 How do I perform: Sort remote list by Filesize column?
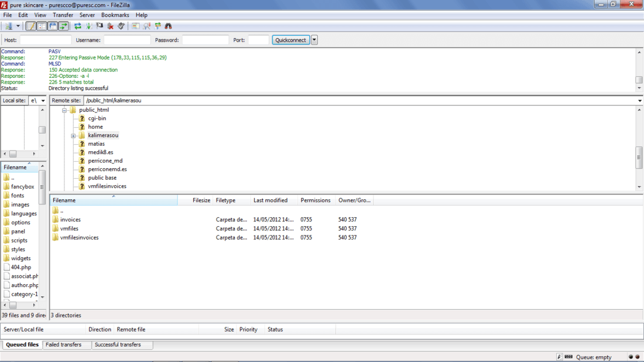click(196, 200)
